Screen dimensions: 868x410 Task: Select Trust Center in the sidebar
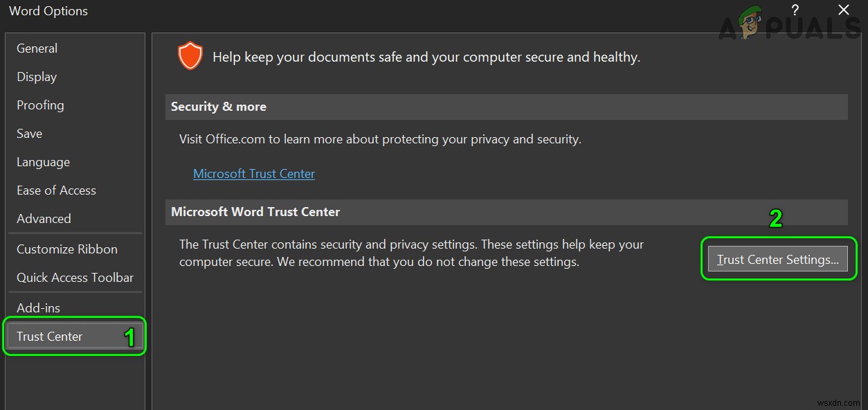50,337
